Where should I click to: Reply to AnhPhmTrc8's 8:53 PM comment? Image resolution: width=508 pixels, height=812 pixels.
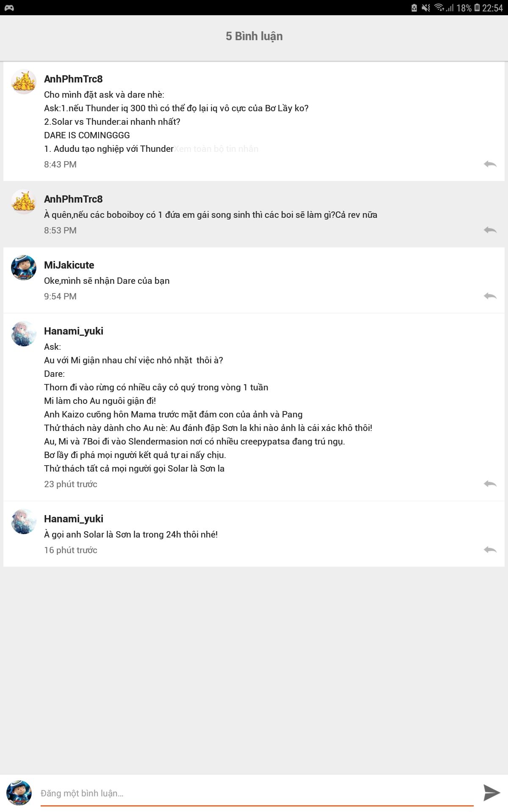point(490,230)
